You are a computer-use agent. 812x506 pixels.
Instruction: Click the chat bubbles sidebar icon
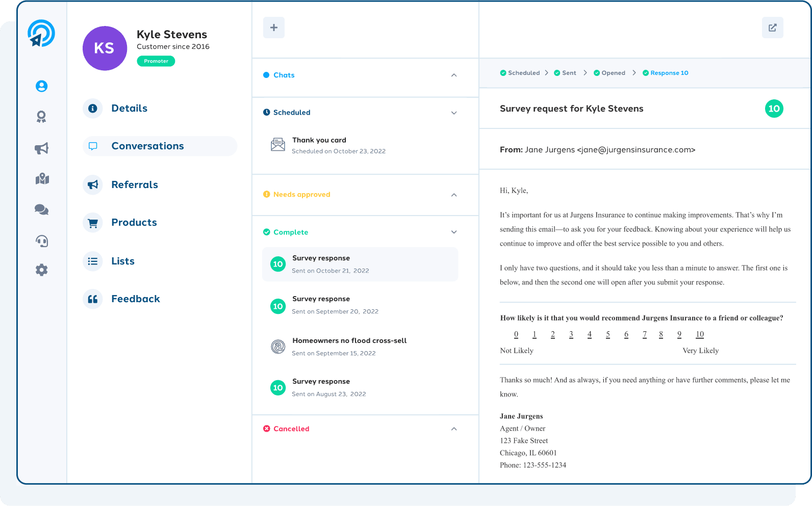(41, 209)
